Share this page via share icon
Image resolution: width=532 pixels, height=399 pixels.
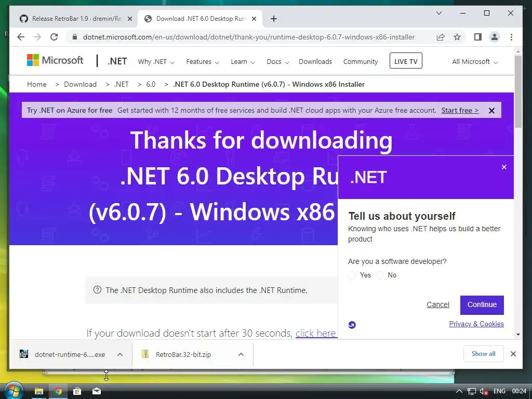coord(441,37)
